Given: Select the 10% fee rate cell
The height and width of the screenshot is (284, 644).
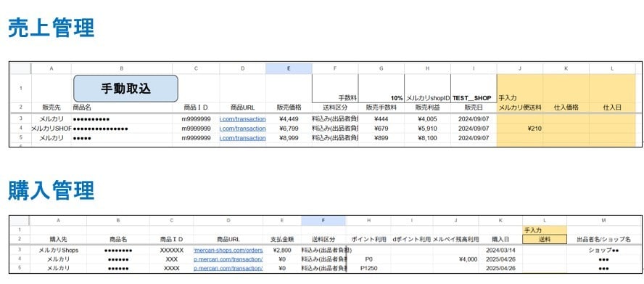Looking at the screenshot, I should pyautogui.click(x=381, y=89).
